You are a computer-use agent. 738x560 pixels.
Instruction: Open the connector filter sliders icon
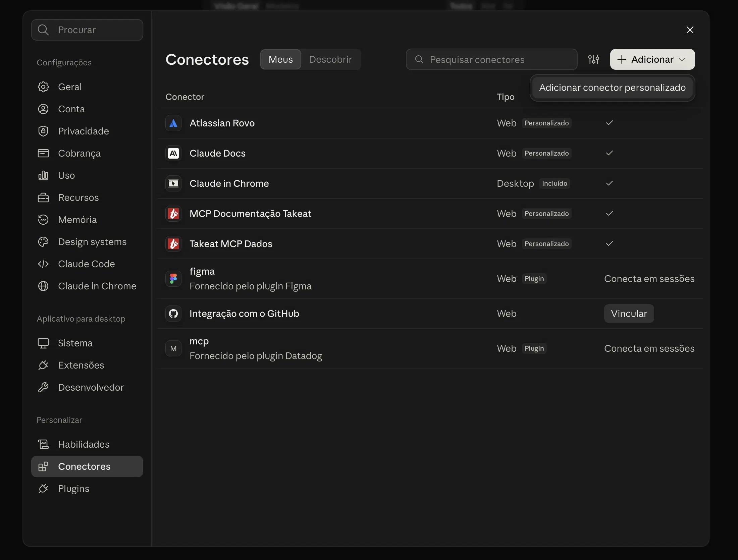point(593,59)
